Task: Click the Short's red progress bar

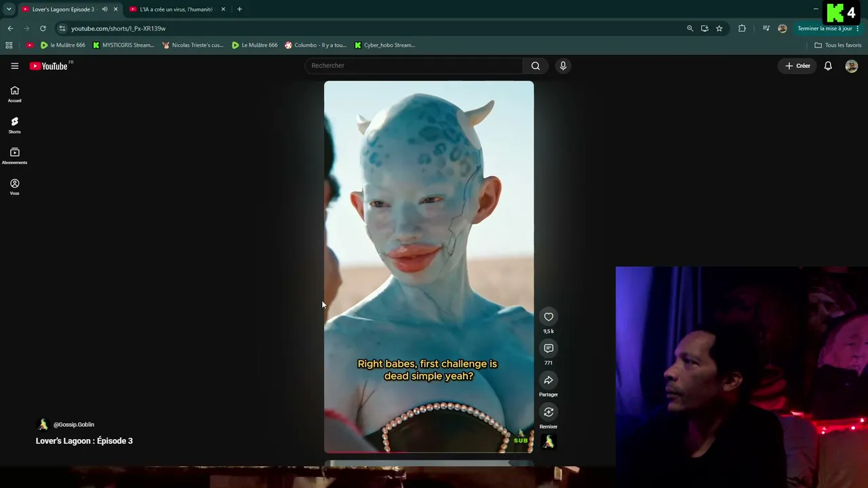Action: click(429, 452)
